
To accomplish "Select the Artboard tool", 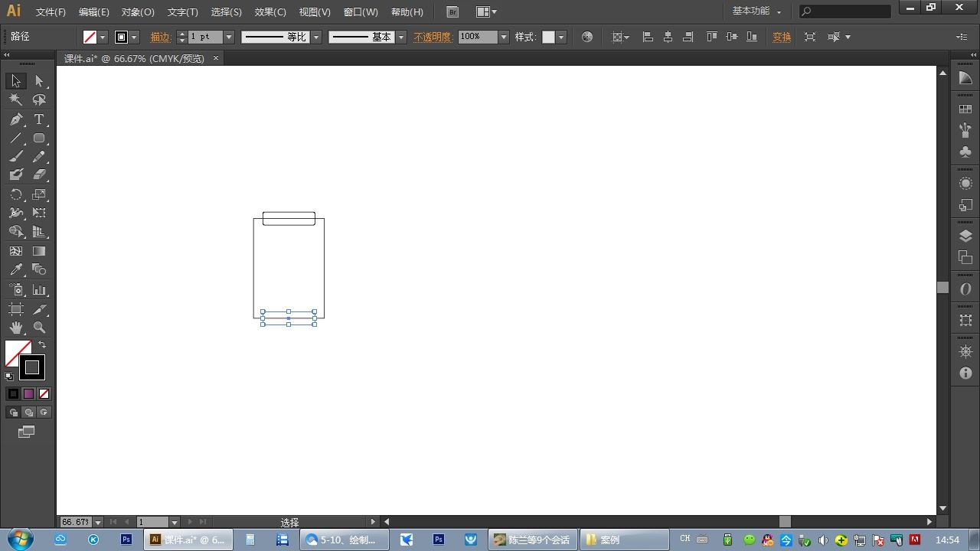I will coord(16,309).
